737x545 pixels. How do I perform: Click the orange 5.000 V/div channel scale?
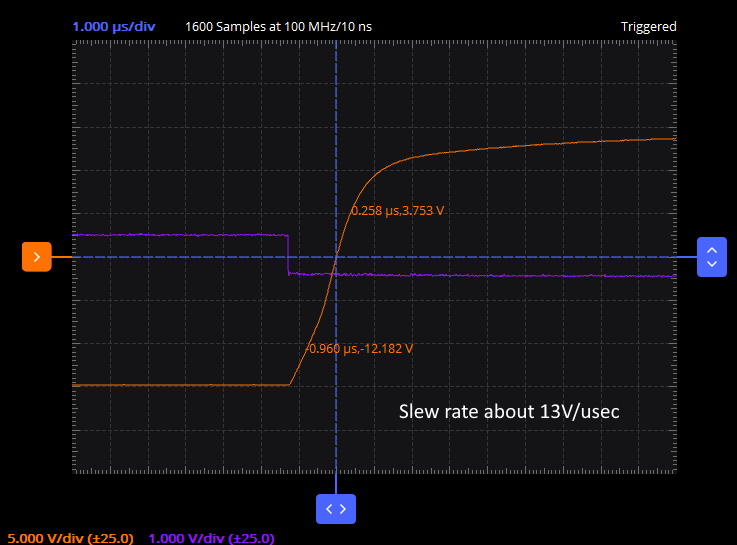(71, 538)
